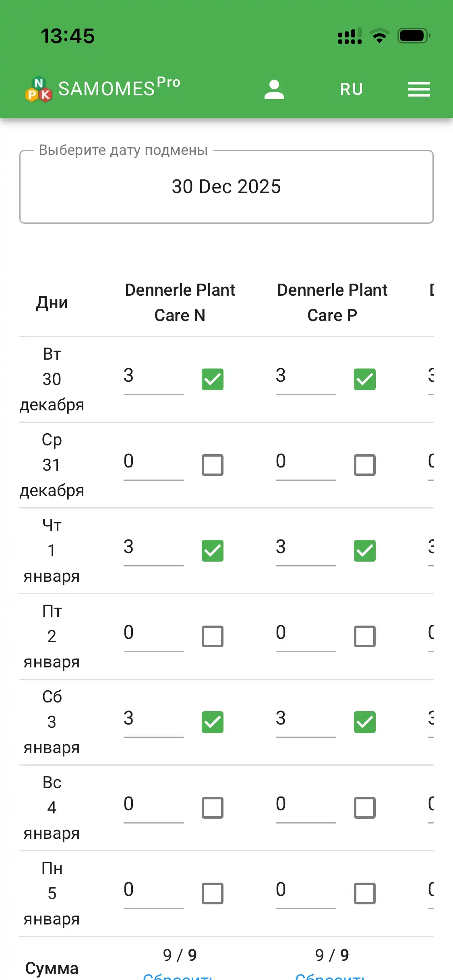Image resolution: width=453 pixels, height=980 pixels.
Task: Open the hamburger menu
Action: coord(419,89)
